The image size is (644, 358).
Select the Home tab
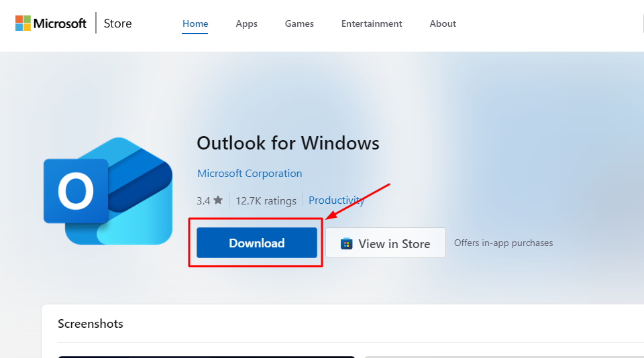(x=195, y=24)
